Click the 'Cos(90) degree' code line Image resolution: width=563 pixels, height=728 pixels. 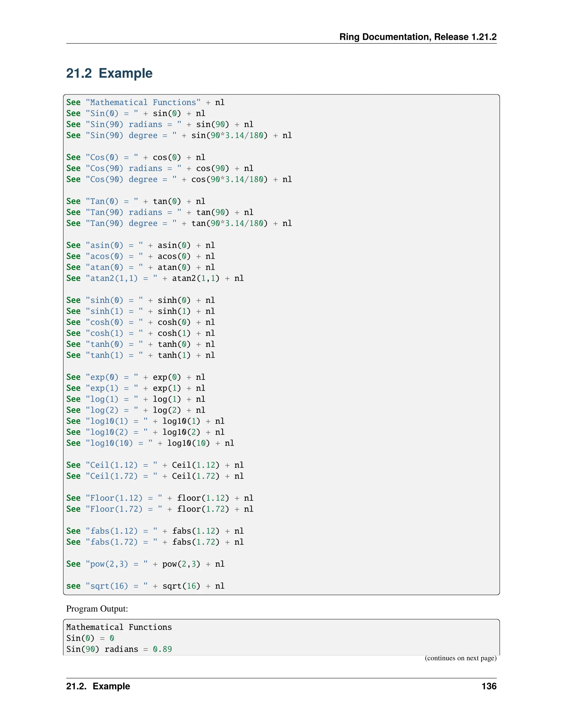pyautogui.click(x=179, y=179)
